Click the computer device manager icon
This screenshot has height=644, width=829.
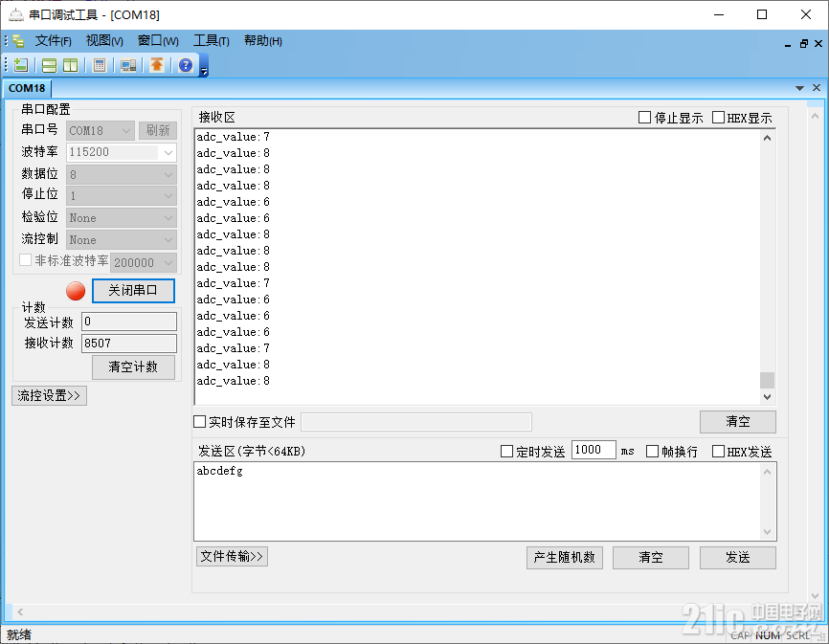[x=128, y=65]
